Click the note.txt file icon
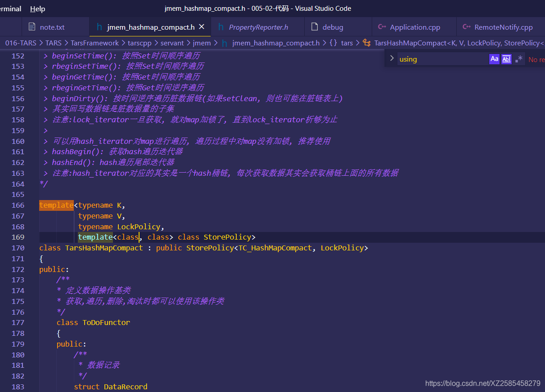 [x=32, y=27]
